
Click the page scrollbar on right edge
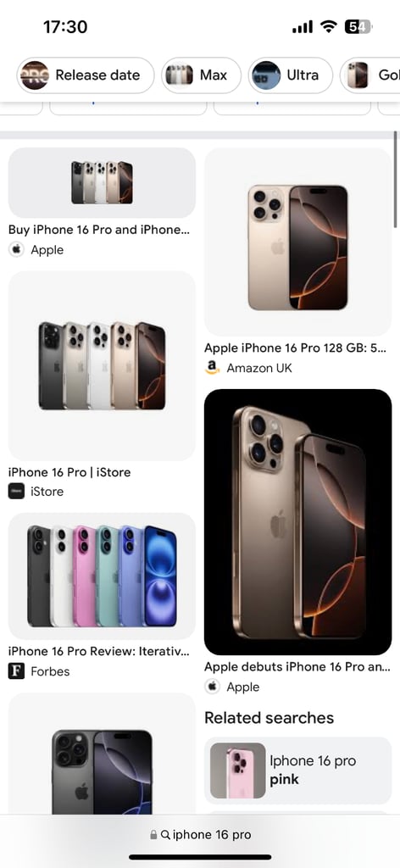coord(396,179)
